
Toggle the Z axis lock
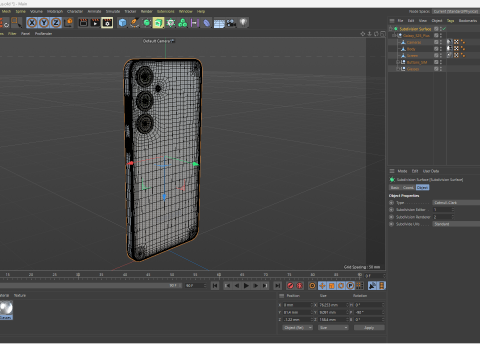click(x=56, y=23)
